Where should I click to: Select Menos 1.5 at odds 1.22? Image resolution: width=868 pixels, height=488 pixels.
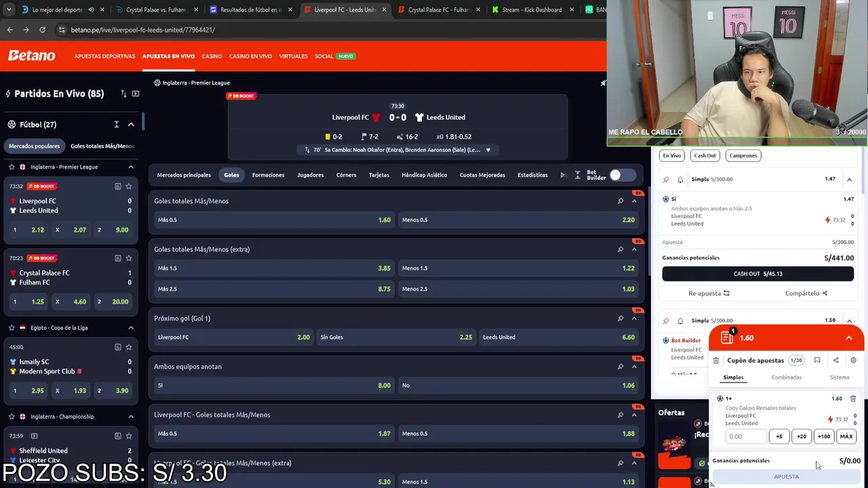tap(518, 268)
